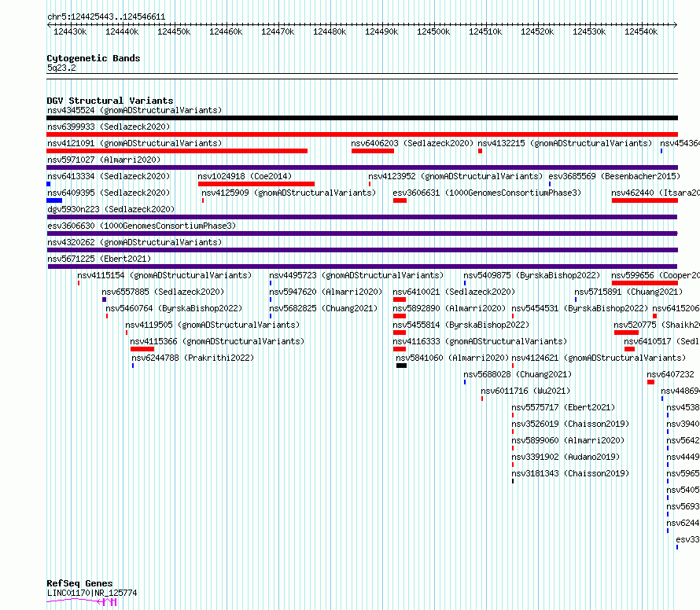Click nsv5892890 (Almarri2020) label
Viewport: 700px width, 610px height.
(x=449, y=308)
